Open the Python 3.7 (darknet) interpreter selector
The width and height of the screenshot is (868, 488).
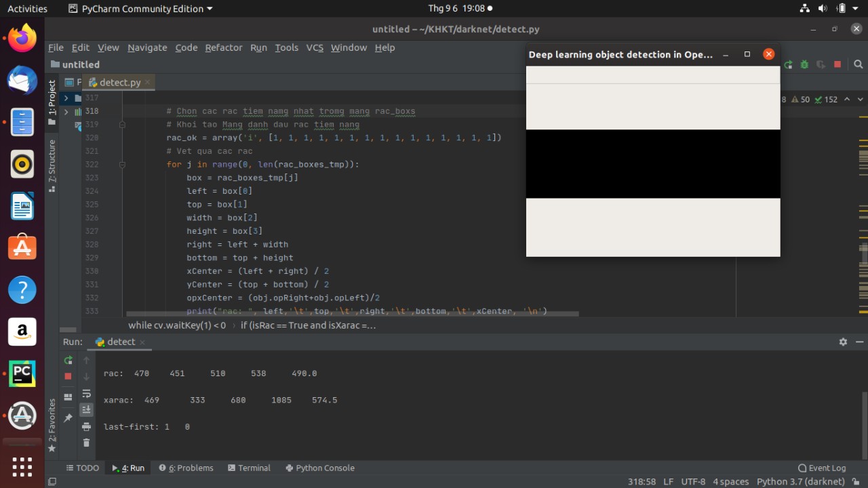click(800, 481)
